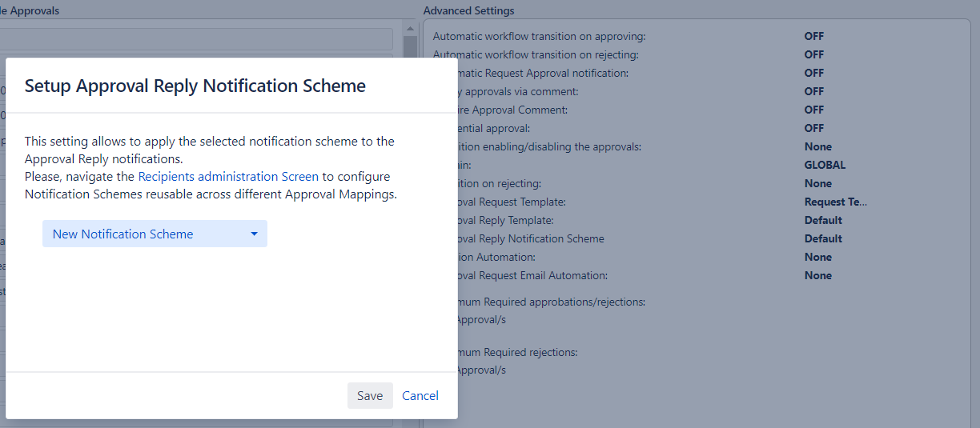Click the Approvals panel vertical scrollbar

tap(410, 46)
